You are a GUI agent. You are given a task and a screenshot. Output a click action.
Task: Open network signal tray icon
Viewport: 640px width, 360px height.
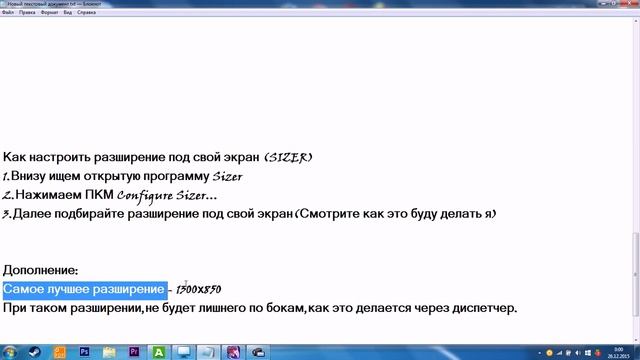[559, 353]
